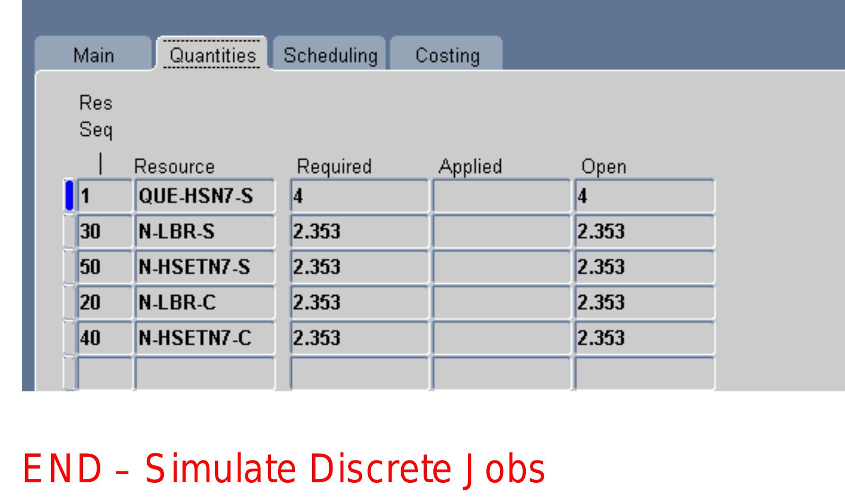845x504 pixels.
Task: Click Res Seq field with value 30
Action: pyautogui.click(x=105, y=231)
